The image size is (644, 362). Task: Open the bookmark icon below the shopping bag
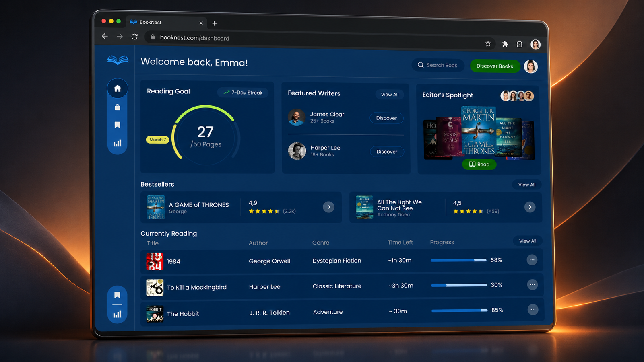tap(118, 125)
